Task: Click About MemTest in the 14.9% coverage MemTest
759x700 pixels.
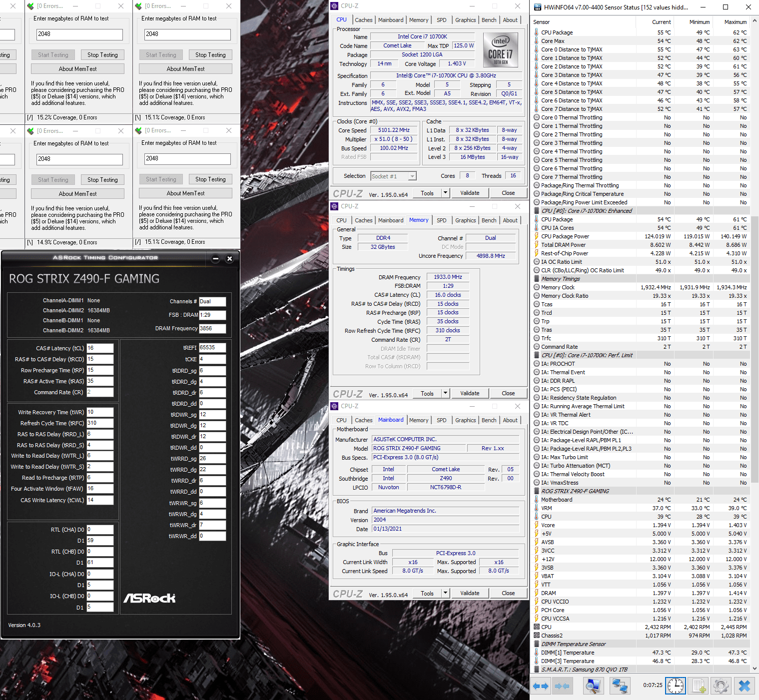Action: (x=77, y=194)
